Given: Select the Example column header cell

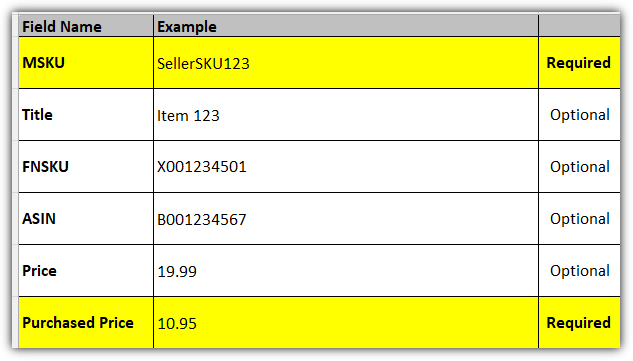Looking at the screenshot, I should [x=346, y=26].
